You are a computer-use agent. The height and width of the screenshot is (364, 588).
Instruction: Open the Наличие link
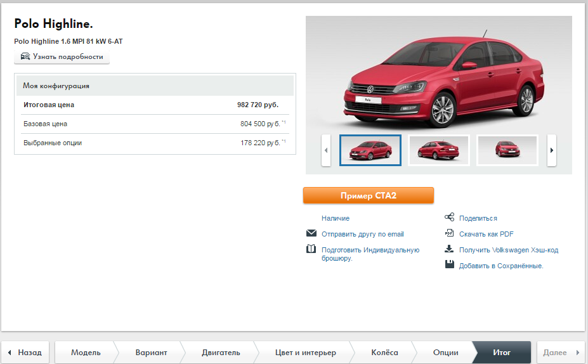tap(336, 218)
